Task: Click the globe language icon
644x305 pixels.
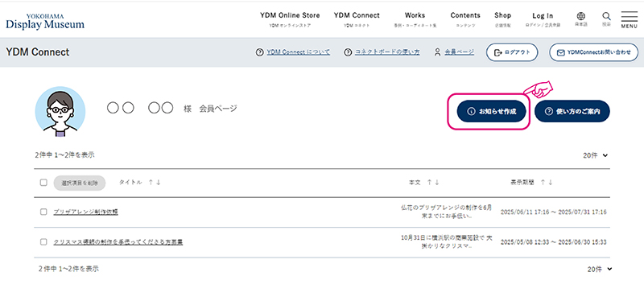Action: click(580, 16)
